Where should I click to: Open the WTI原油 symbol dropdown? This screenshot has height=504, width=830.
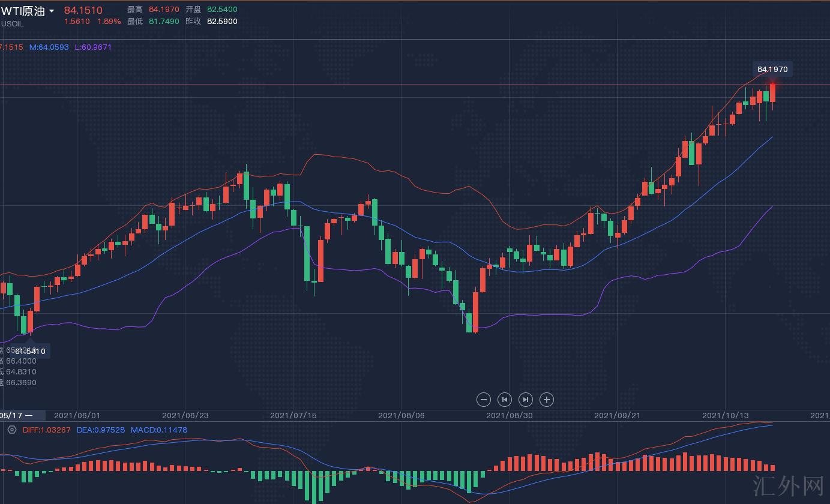[52, 11]
